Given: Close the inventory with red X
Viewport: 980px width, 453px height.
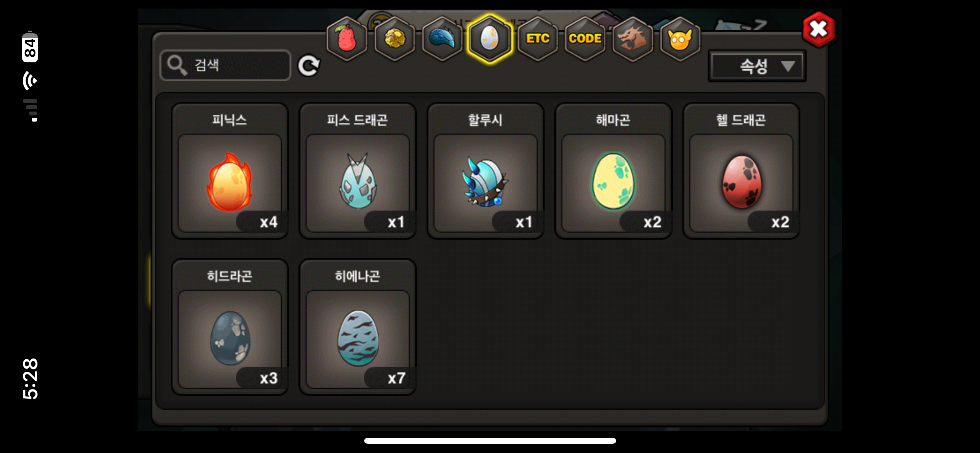Looking at the screenshot, I should [819, 29].
